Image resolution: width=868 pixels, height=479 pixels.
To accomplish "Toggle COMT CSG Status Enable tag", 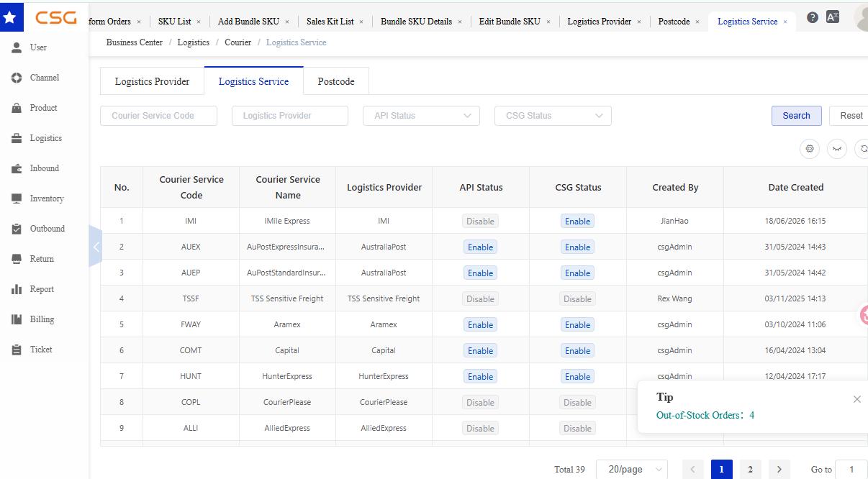I will point(577,351).
